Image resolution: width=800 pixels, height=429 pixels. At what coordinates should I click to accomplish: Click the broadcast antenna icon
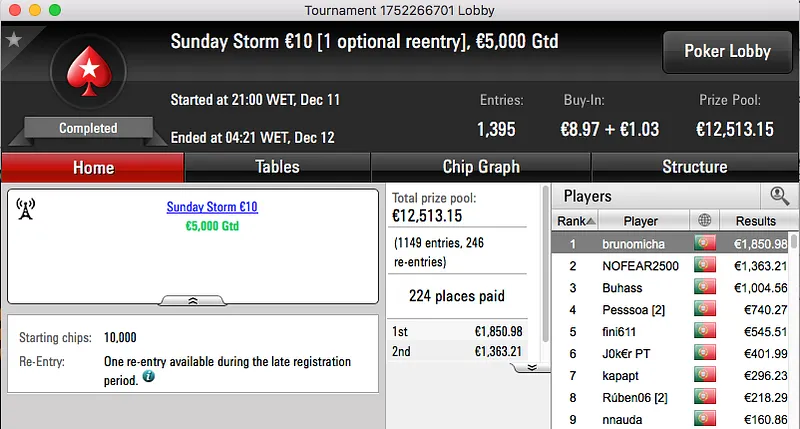26,209
